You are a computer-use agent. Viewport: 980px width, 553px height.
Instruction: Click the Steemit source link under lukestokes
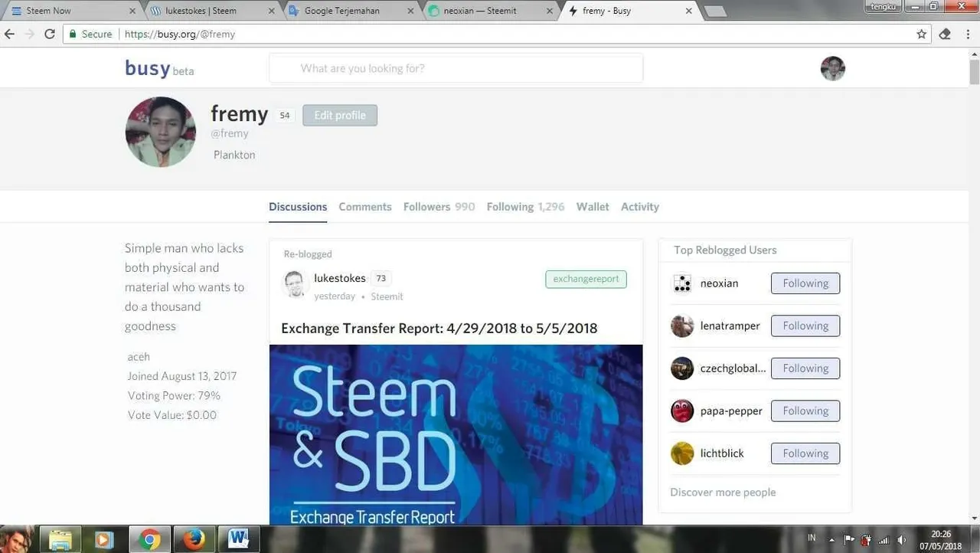tap(387, 296)
